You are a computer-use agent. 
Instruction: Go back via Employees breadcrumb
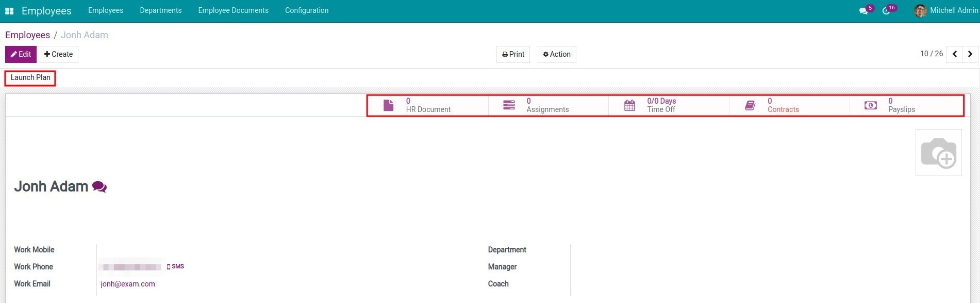27,35
